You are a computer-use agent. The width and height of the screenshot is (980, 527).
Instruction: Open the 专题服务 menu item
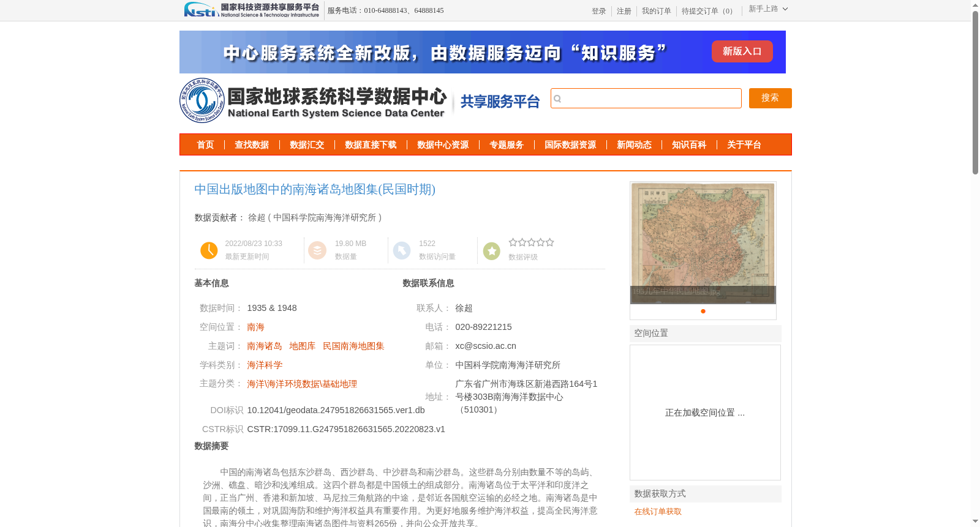pyautogui.click(x=507, y=145)
